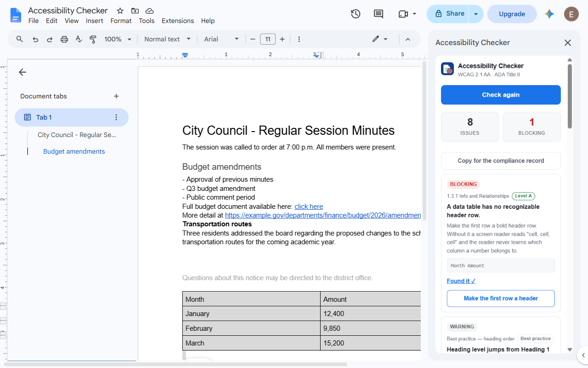Click the Upgrade button

tap(512, 14)
